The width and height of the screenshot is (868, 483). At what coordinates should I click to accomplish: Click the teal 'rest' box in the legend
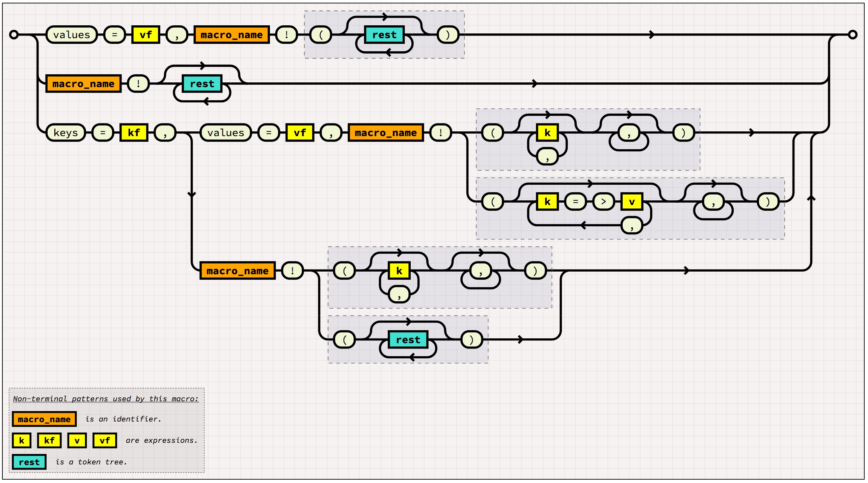pyautogui.click(x=29, y=462)
